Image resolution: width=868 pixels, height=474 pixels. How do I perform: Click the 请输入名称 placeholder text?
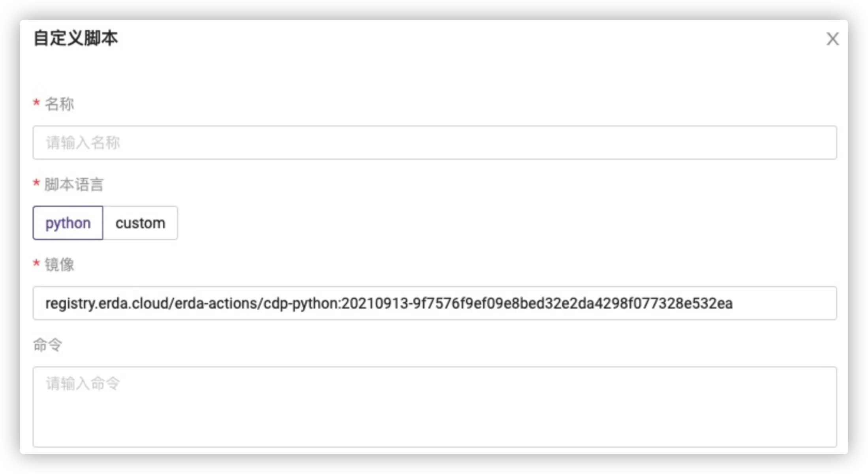coord(83,143)
